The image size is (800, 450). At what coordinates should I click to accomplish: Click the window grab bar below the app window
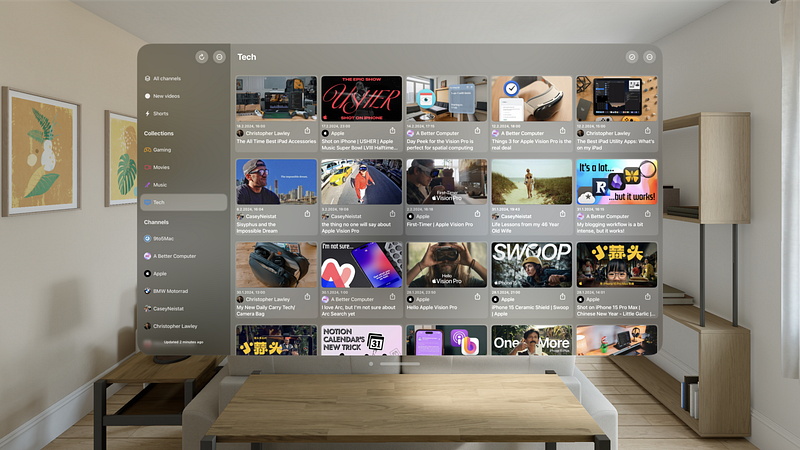(399, 364)
